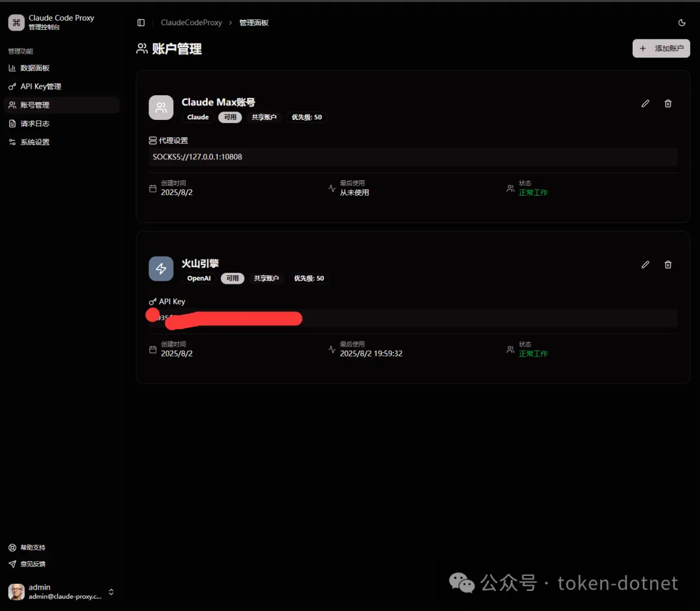This screenshot has height=611, width=700.
Task: Click the OpenAI tag on 火山引擎
Action: pos(199,279)
